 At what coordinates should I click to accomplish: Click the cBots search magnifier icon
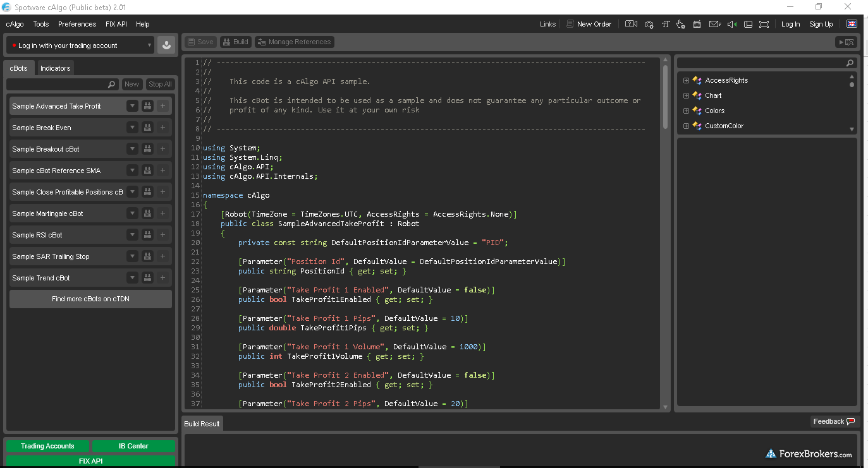pos(112,84)
